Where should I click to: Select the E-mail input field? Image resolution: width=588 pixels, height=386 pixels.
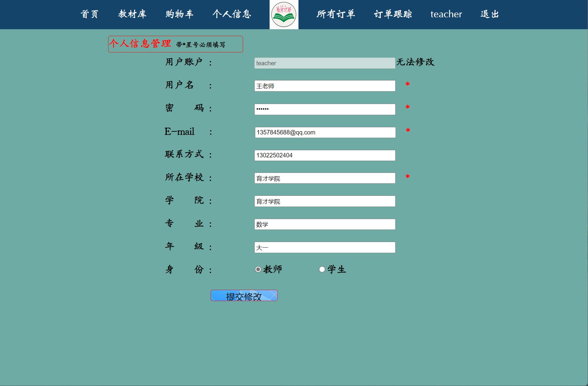pyautogui.click(x=324, y=132)
